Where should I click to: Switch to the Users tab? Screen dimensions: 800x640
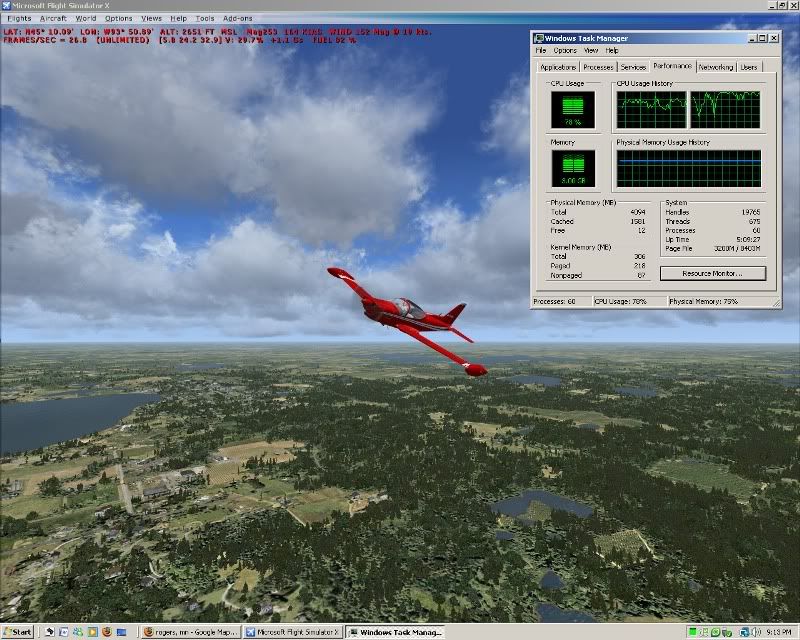point(748,67)
